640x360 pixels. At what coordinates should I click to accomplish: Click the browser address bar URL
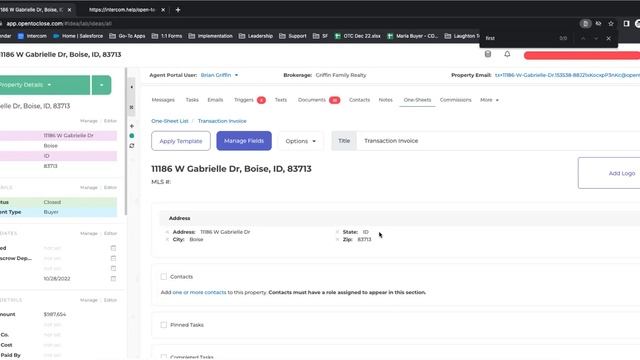[59, 24]
